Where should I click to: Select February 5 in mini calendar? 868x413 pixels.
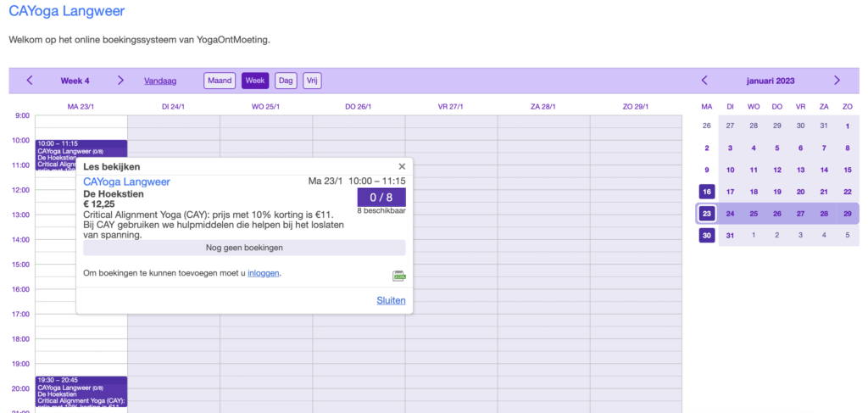[x=848, y=235]
